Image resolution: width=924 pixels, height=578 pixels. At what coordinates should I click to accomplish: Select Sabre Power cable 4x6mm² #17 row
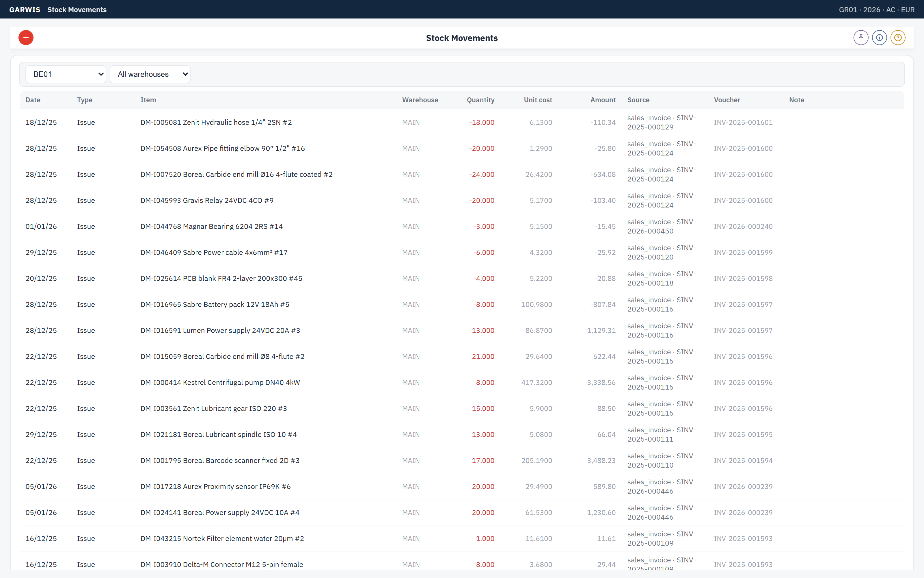[462, 252]
